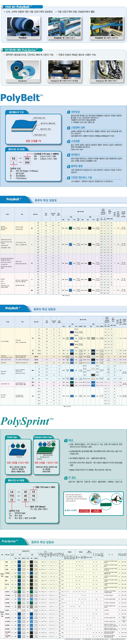Click the number 2 badge beside 주 용도
Screen dimensions: 127x644
point(66,478)
